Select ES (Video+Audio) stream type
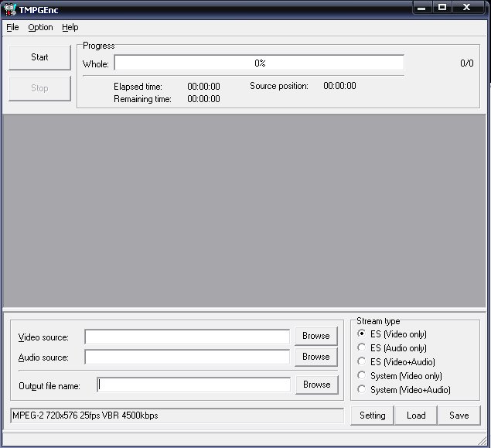The image size is (491, 448). 396,362
